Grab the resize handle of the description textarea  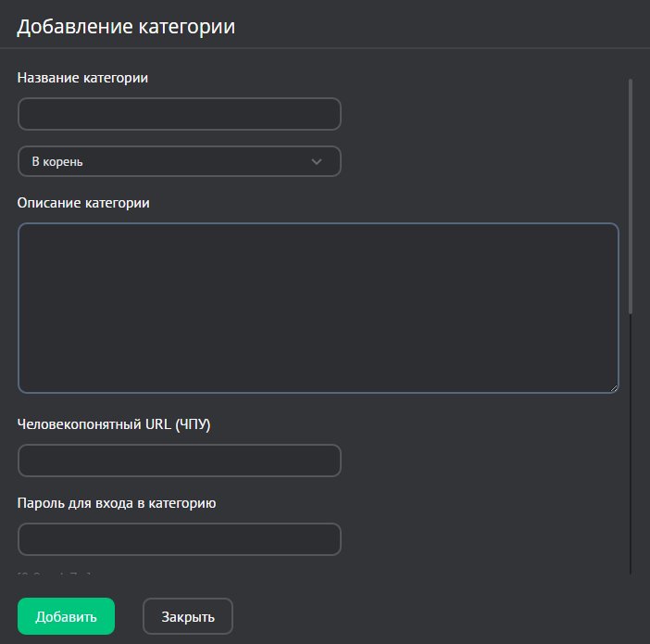pyautogui.click(x=612, y=386)
